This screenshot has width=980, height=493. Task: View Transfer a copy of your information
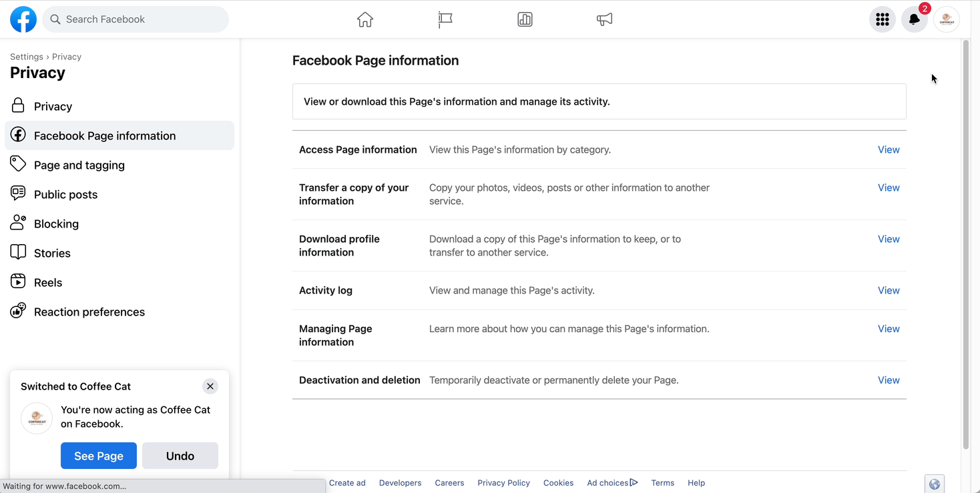pos(889,187)
